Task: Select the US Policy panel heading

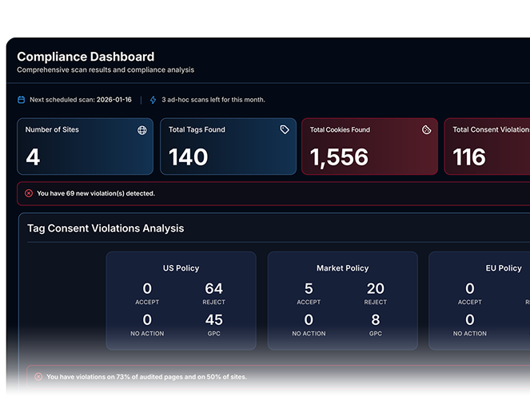Action: 181,268
